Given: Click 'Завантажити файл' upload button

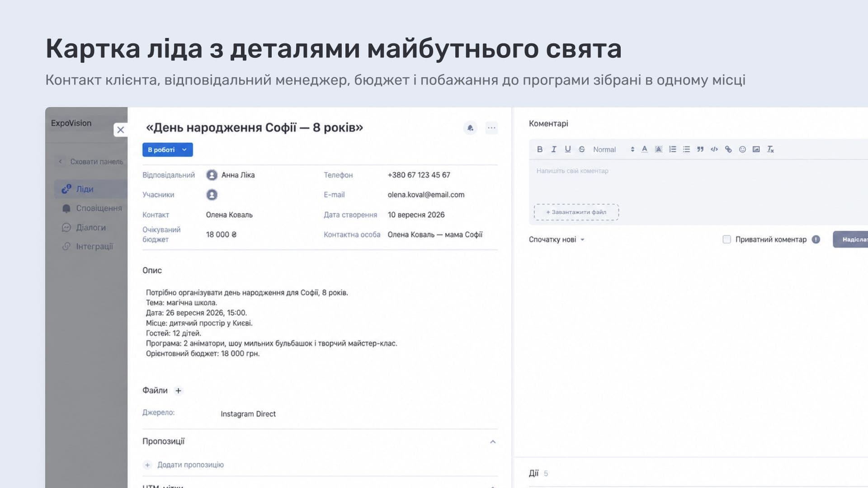Looking at the screenshot, I should point(576,212).
